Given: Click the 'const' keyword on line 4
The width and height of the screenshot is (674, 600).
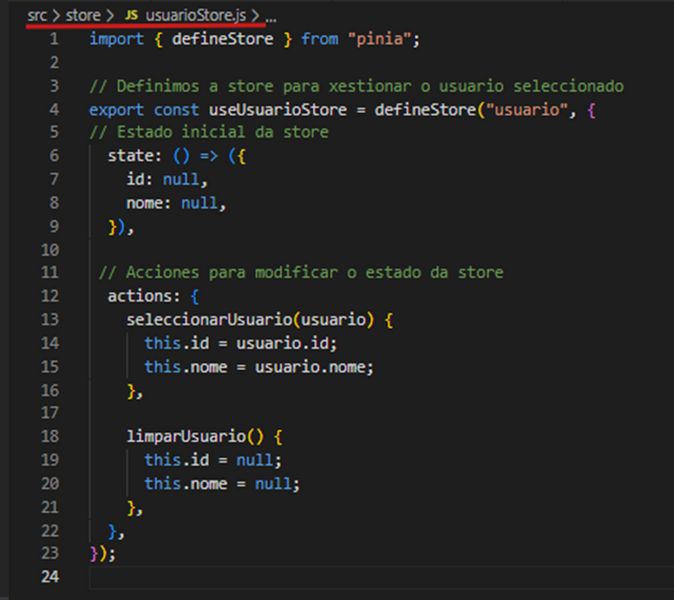Looking at the screenshot, I should pyautogui.click(x=176, y=110).
